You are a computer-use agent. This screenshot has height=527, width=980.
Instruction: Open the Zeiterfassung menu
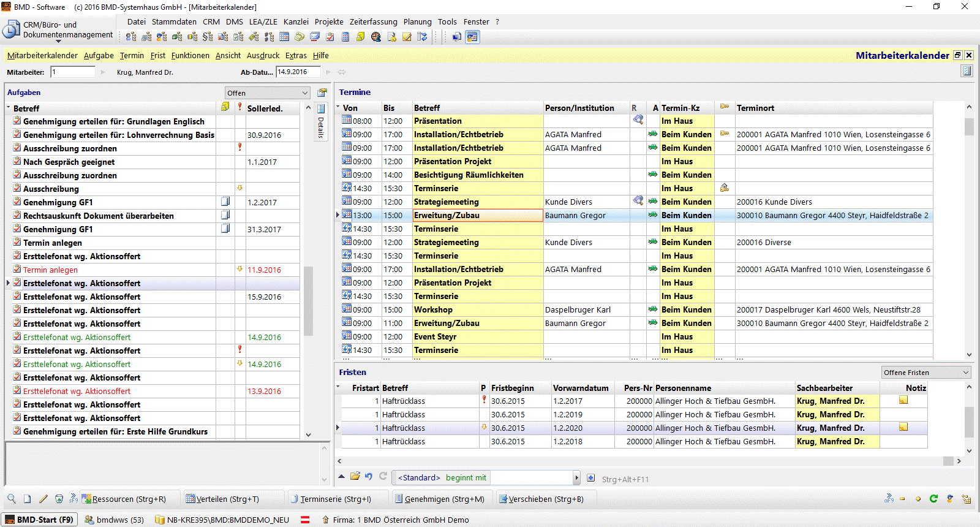coord(373,21)
